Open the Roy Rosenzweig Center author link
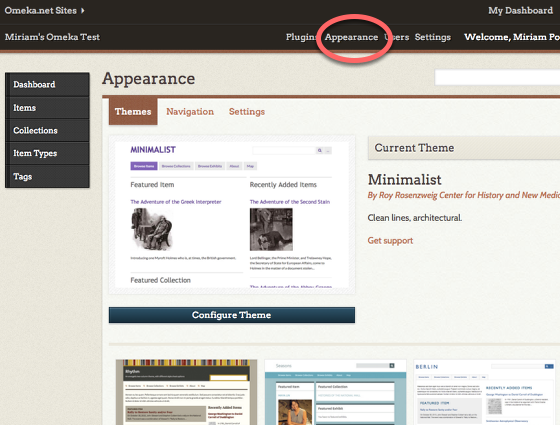 pyautogui.click(x=464, y=195)
